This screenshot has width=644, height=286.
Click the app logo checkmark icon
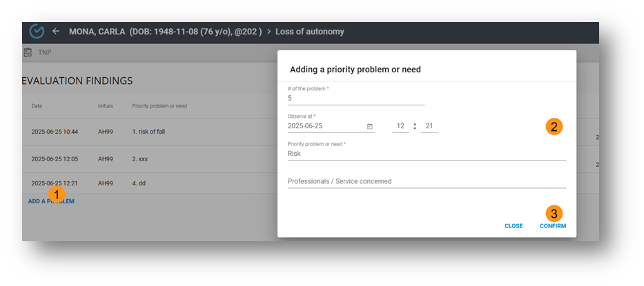(x=37, y=32)
